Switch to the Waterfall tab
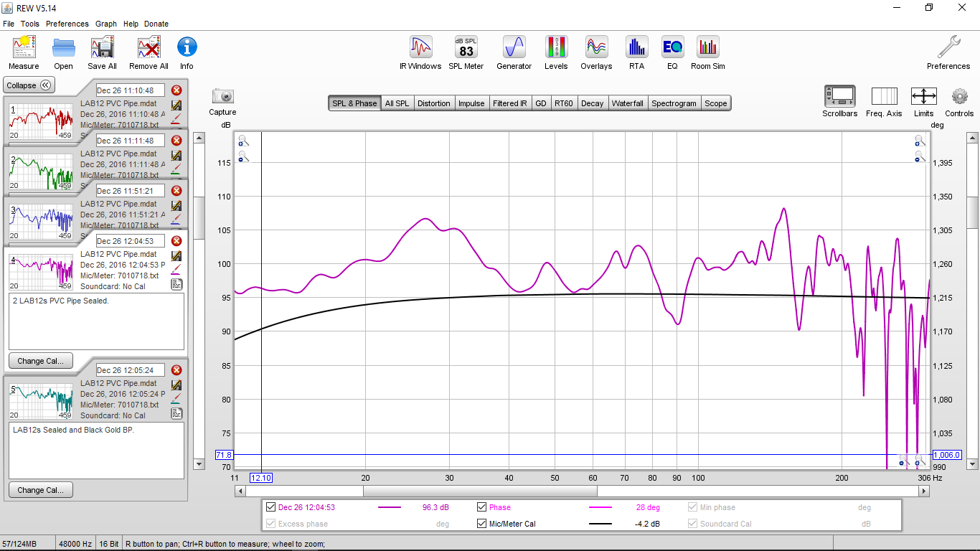This screenshot has width=980, height=551. coord(627,103)
